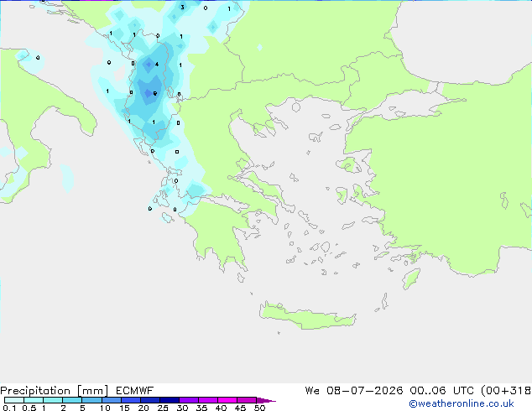Click the '10' legend value label
This screenshot has height=411, width=532.
coord(105,408)
